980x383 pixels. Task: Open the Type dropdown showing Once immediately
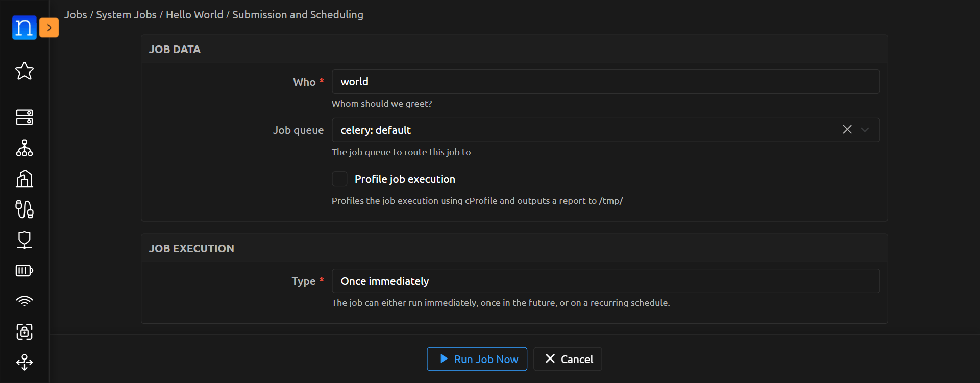pyautogui.click(x=605, y=281)
